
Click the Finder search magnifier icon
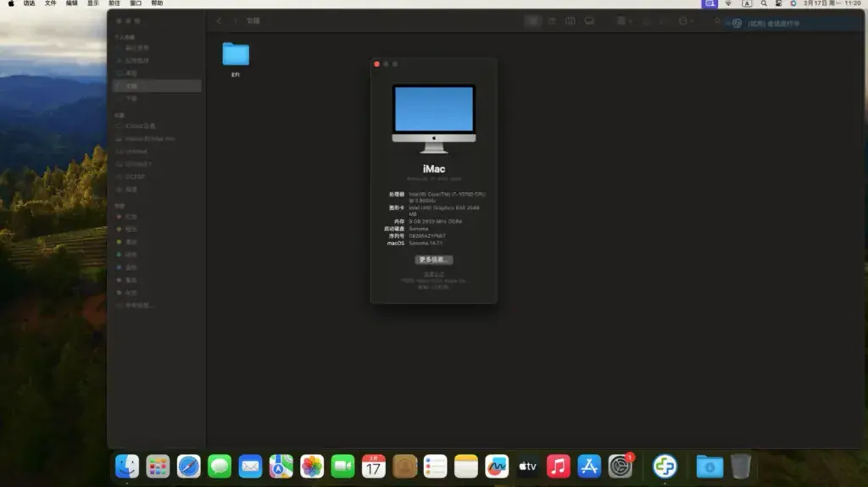coord(717,21)
